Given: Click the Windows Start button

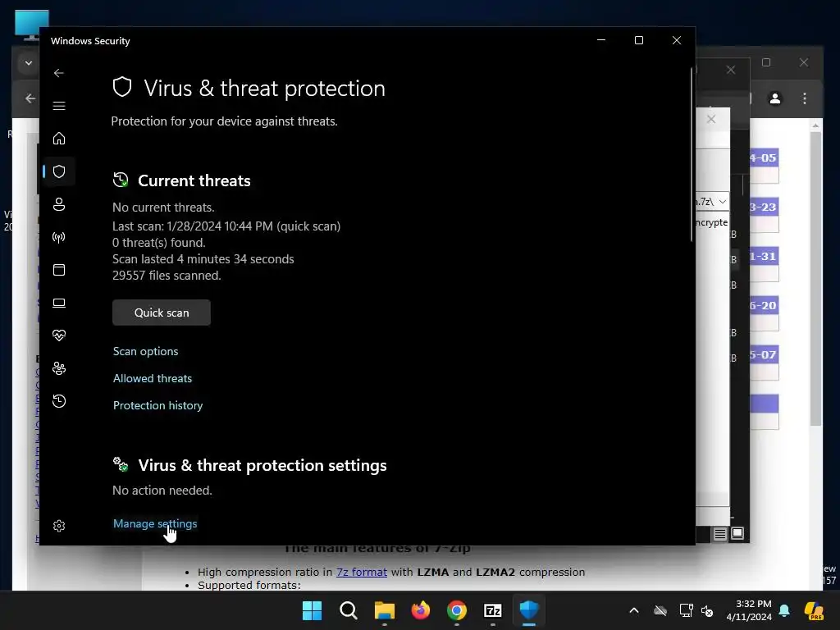Looking at the screenshot, I should coord(312,610).
